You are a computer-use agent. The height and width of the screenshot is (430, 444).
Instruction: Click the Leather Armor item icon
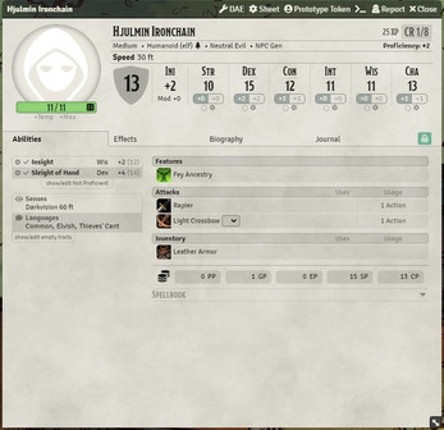[164, 252]
